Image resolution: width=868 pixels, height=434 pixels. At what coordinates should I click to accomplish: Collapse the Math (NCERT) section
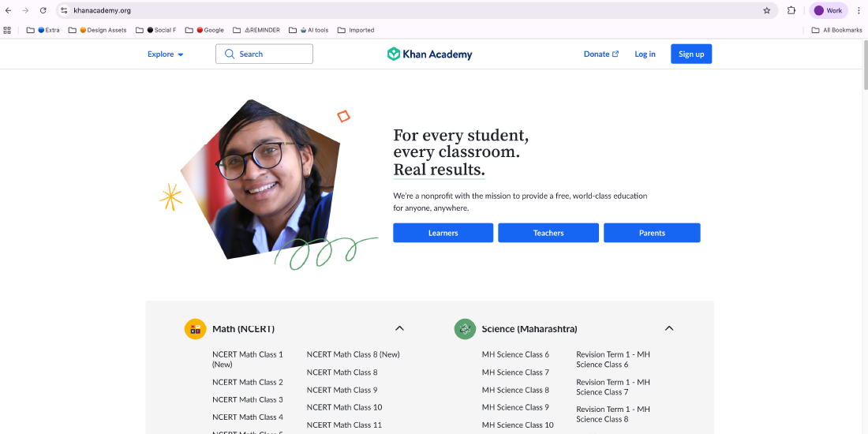(x=399, y=328)
